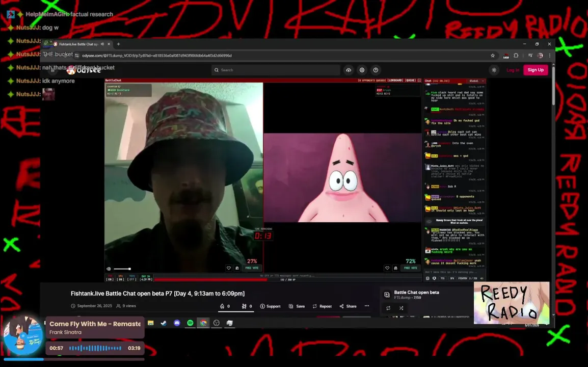Open the Chrome three-dot menu
The image size is (588, 367).
[x=550, y=56]
